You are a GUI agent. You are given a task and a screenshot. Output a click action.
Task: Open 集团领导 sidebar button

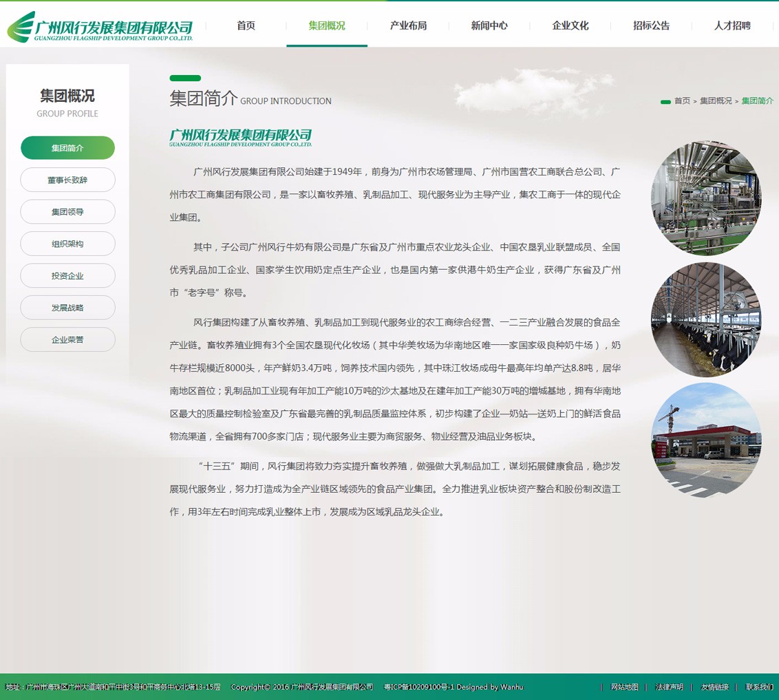click(x=67, y=211)
